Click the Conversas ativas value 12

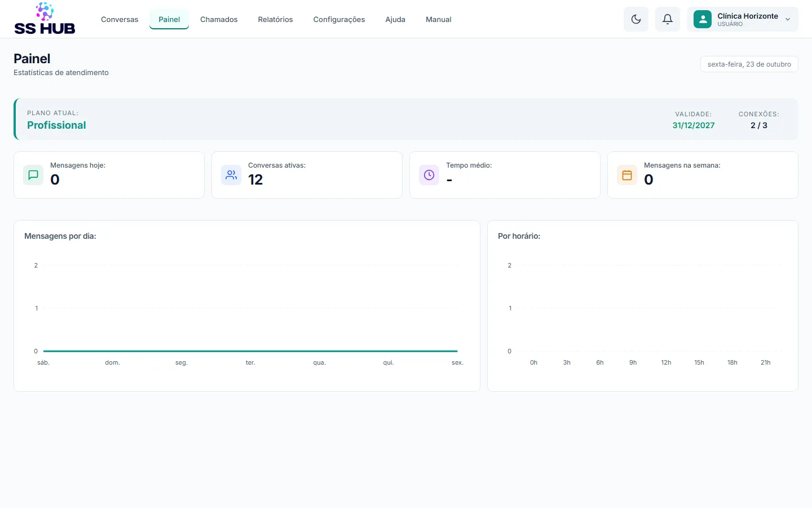point(255,179)
